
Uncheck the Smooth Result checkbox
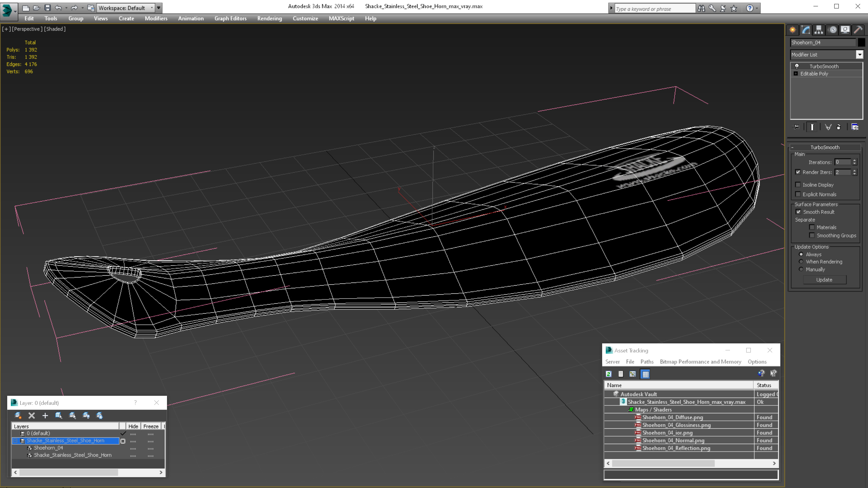pyautogui.click(x=798, y=212)
